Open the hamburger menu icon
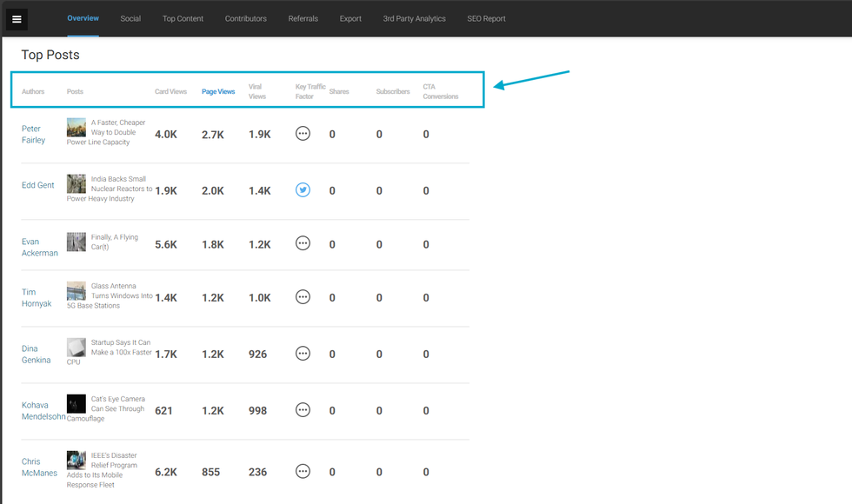This screenshot has height=504, width=852. [x=17, y=18]
